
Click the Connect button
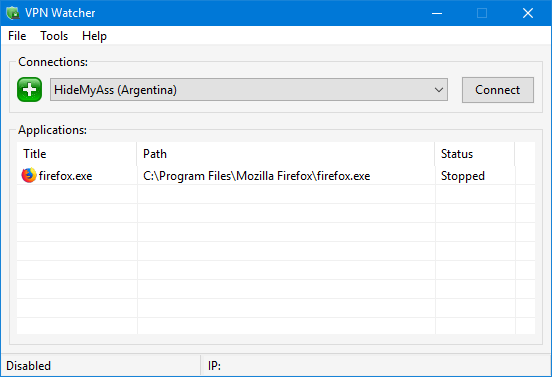[x=498, y=90]
